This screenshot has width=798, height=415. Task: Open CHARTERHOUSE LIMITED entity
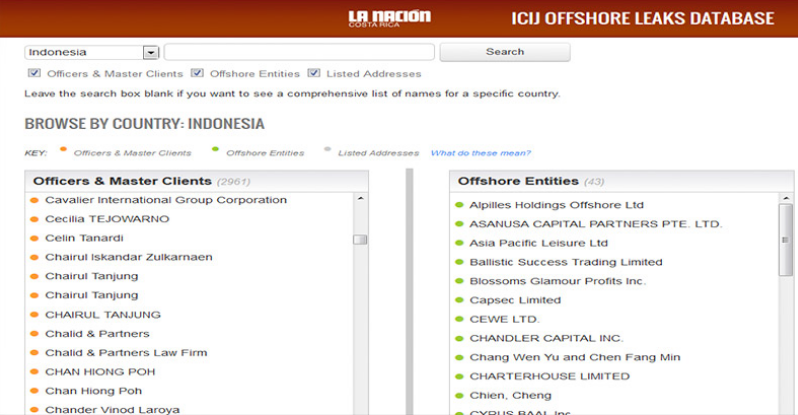point(550,376)
